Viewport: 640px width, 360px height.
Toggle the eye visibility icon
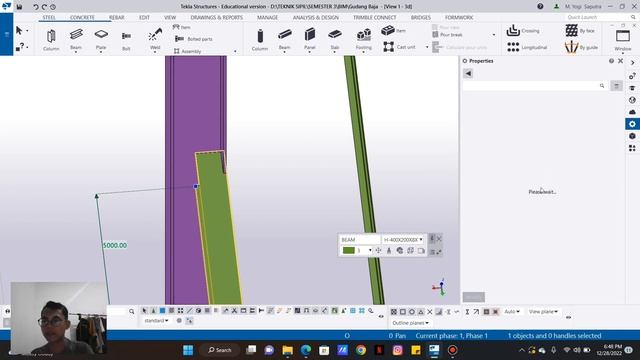pos(381,316)
